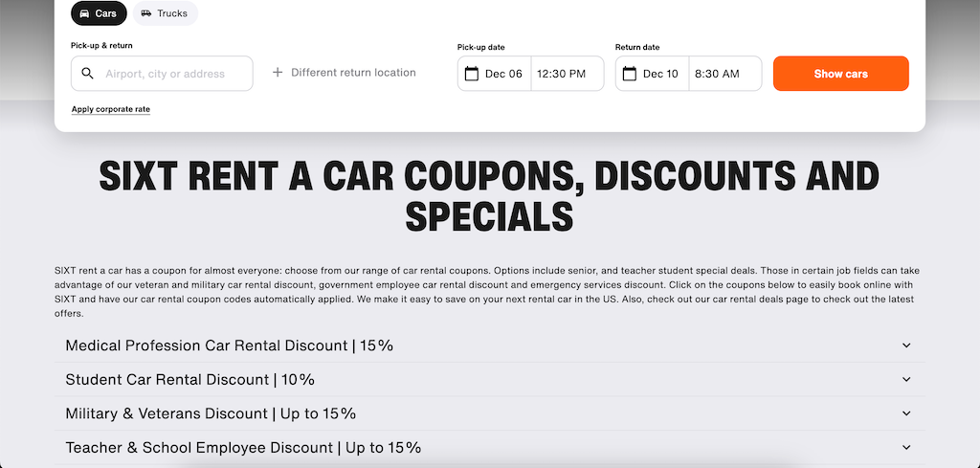Click the car icon in Cars pill
Image resolution: width=980 pixels, height=468 pixels.
(x=84, y=13)
